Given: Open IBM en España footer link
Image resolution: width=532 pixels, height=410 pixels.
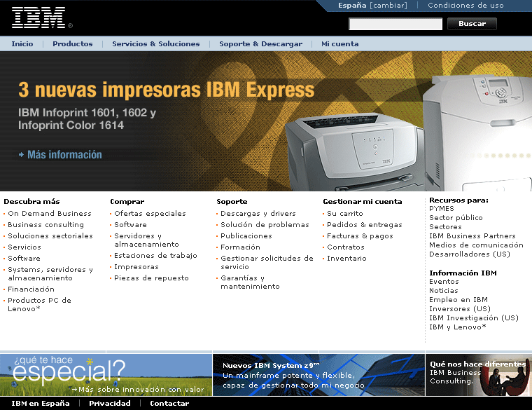Looking at the screenshot, I should pyautogui.click(x=41, y=403).
